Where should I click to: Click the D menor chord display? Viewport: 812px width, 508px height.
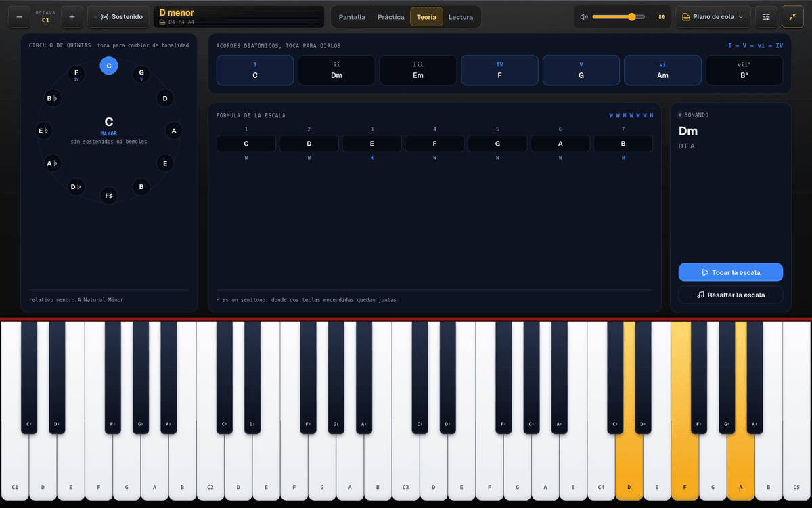(239, 17)
